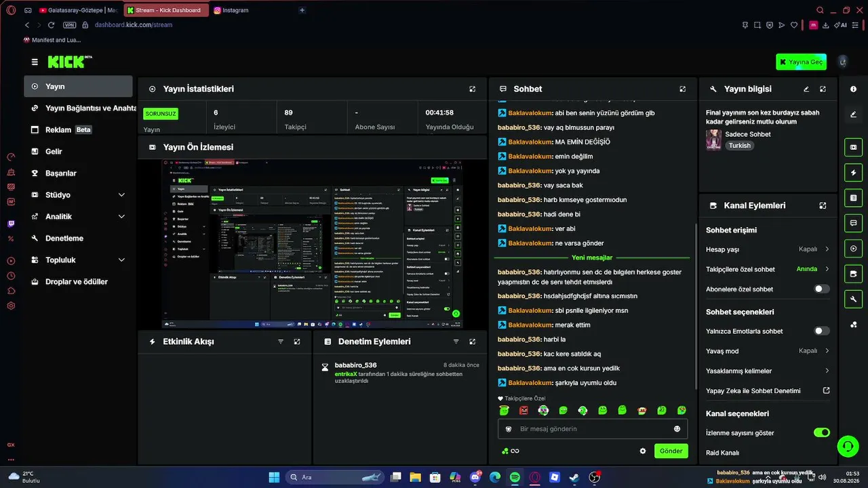868x488 pixels.
Task: Open Yayın Bağlantısı ve Anahtarı page
Action: click(79, 108)
